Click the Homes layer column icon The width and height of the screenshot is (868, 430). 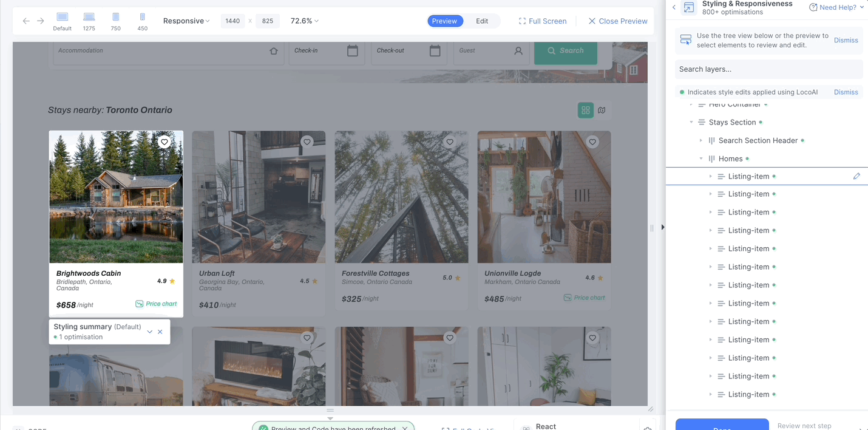pos(711,159)
